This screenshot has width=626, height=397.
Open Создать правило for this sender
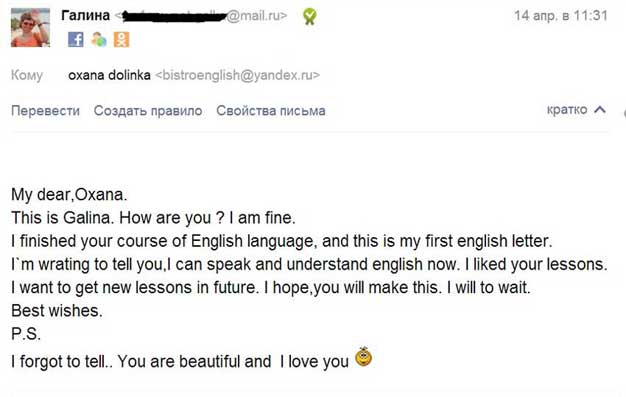(148, 111)
